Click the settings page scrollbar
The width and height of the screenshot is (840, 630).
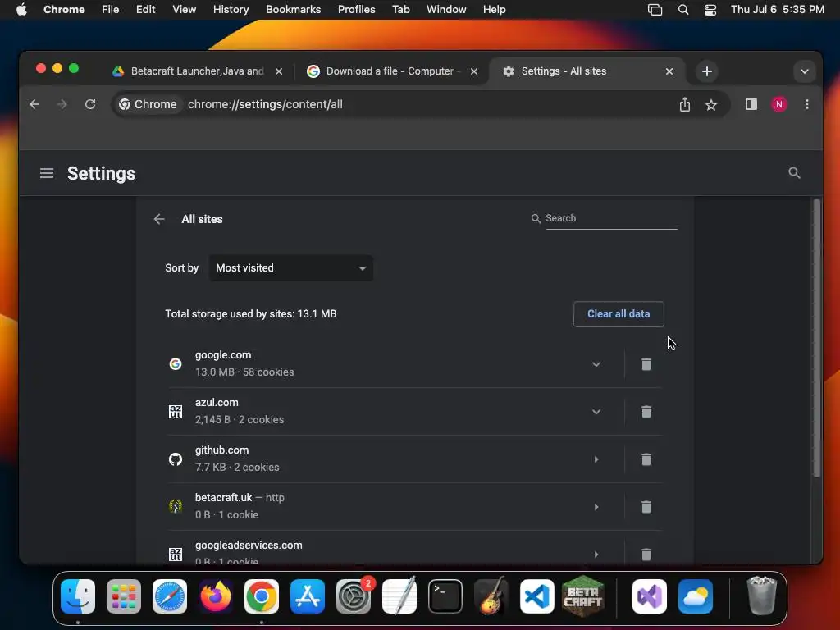[816, 337]
